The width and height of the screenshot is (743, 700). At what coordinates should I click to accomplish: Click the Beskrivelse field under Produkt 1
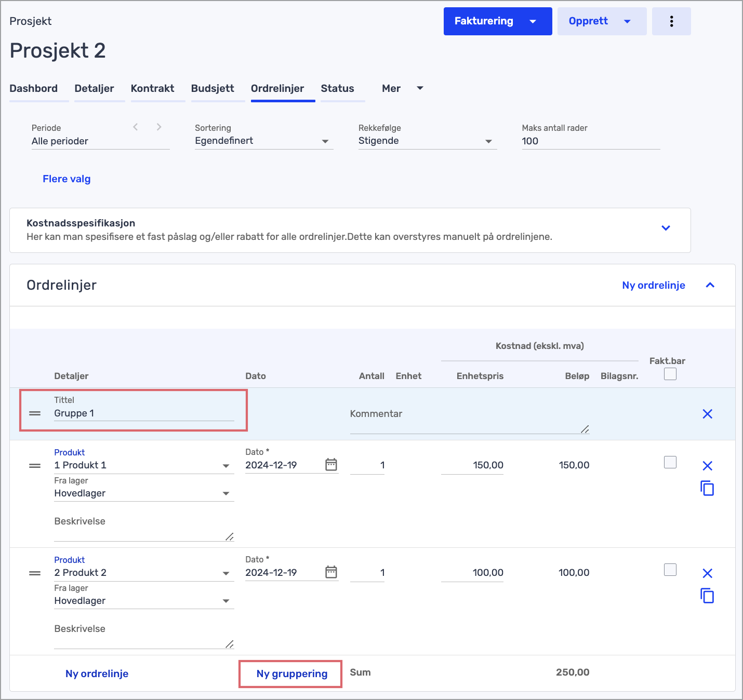tap(144, 528)
